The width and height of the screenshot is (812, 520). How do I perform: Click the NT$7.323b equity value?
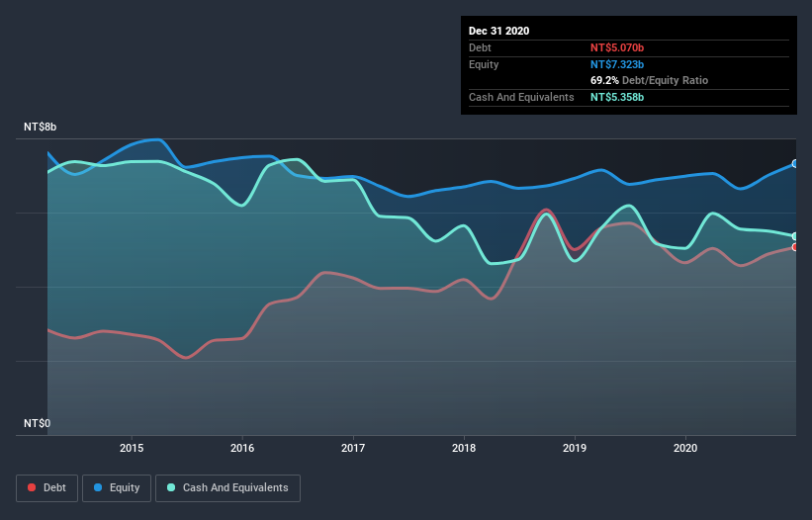[x=617, y=64]
